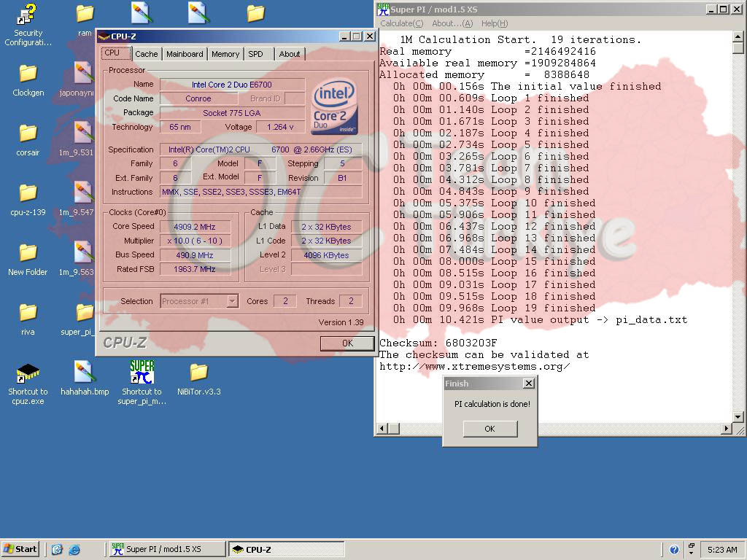Viewport: 747px width, 560px height.
Task: Open the Security Configuration desktop shortcut
Action: click(28, 24)
